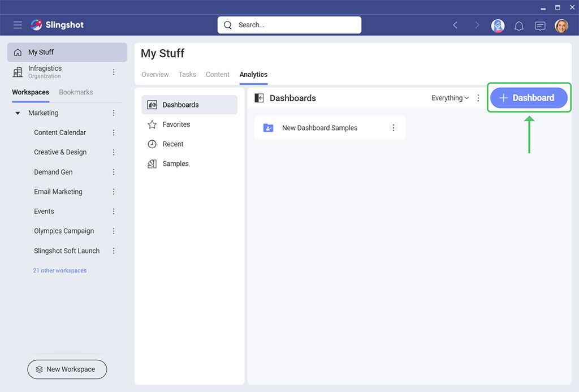Open the Everything filter dropdown

point(450,98)
